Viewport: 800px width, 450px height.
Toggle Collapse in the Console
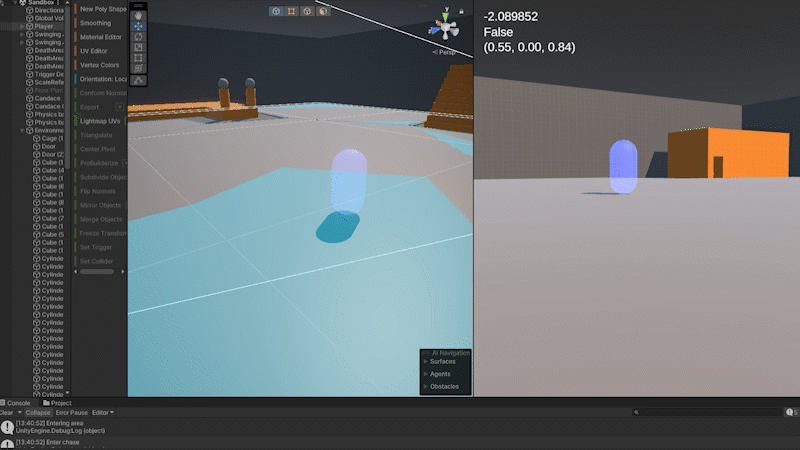click(38, 412)
